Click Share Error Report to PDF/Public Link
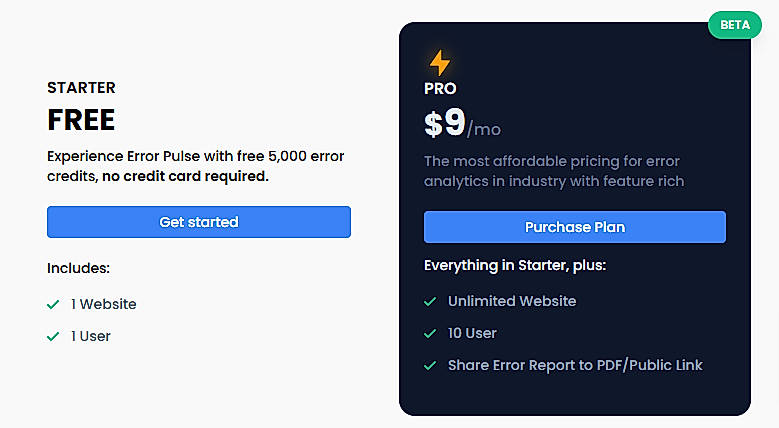Screen dimensions: 779x428 tap(575, 365)
